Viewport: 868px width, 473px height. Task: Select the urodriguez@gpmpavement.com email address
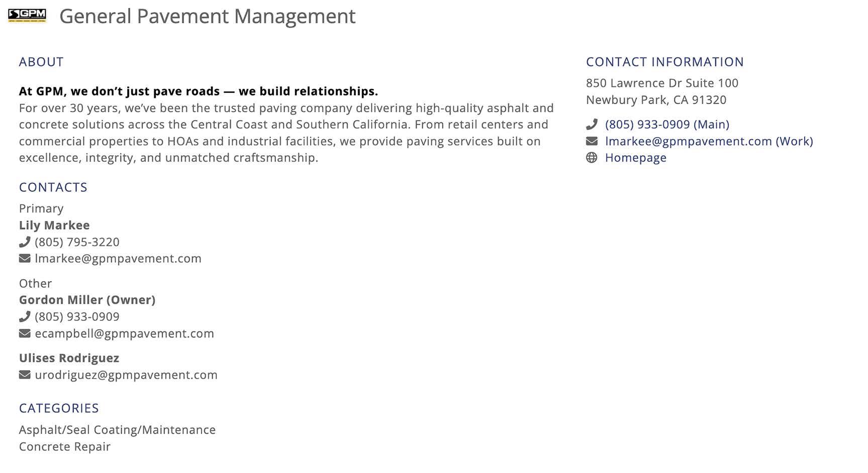click(126, 375)
